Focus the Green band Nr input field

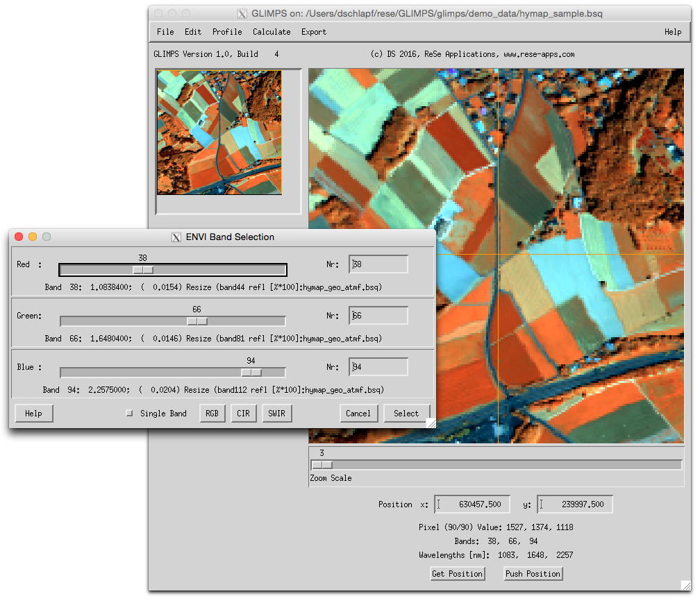coord(378,315)
